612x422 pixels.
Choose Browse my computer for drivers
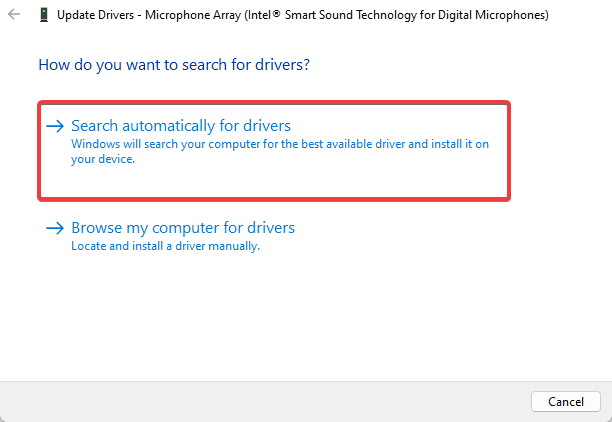(x=183, y=228)
